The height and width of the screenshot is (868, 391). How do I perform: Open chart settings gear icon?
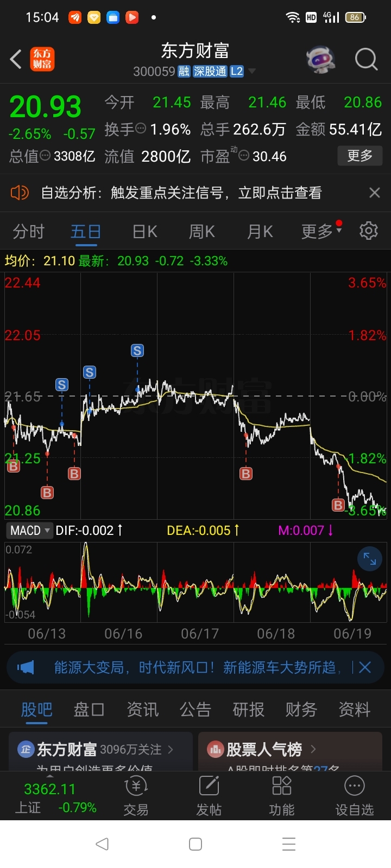pos(369,231)
